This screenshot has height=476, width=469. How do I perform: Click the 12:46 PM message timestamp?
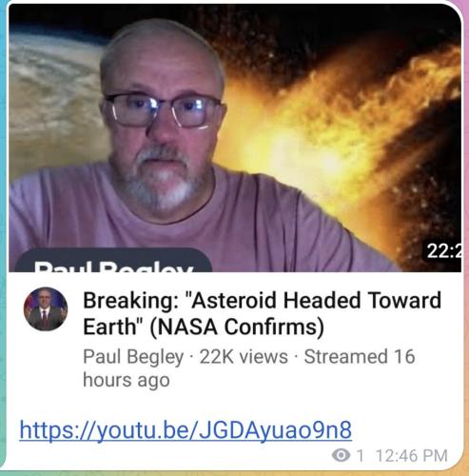(x=412, y=456)
